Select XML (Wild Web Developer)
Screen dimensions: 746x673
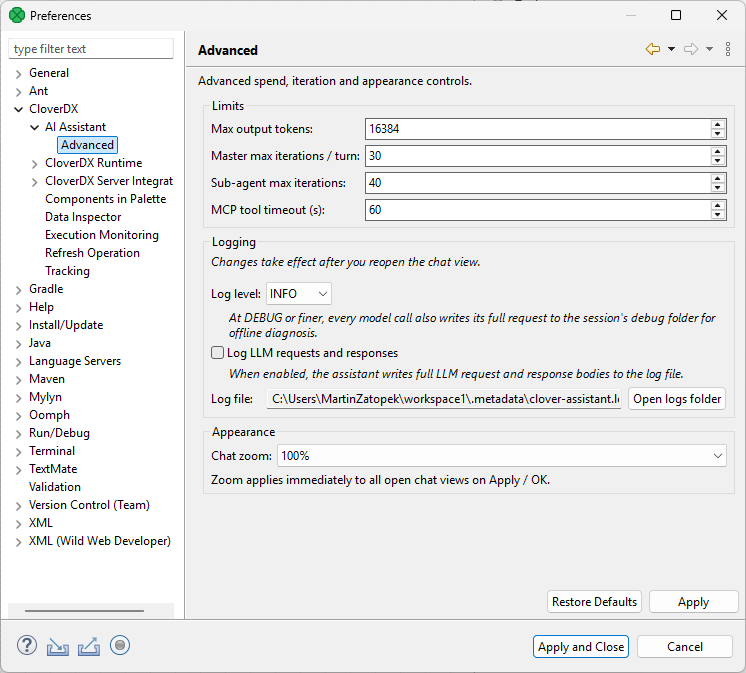click(100, 541)
